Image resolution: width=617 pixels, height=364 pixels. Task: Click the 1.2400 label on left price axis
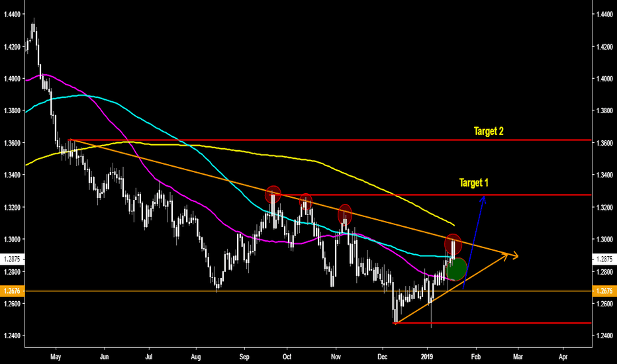[12, 336]
